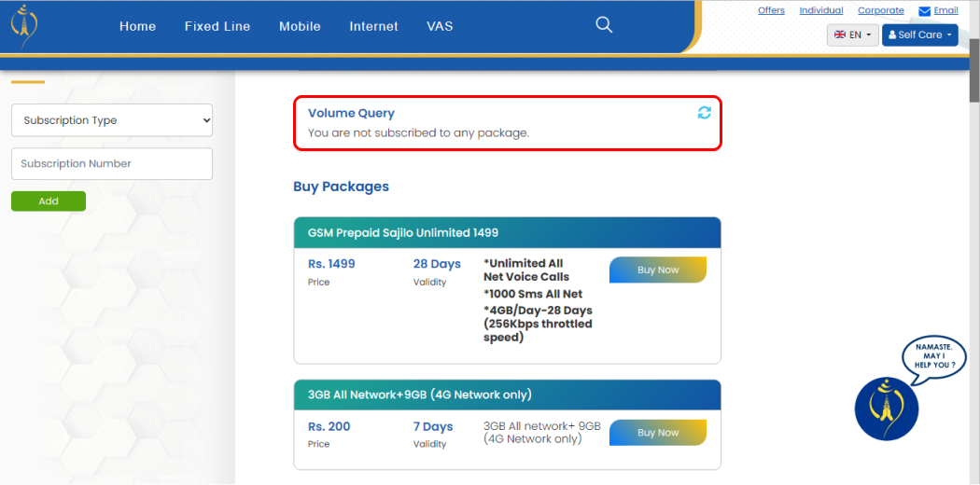The height and width of the screenshot is (485, 980).
Task: Follow the Corporate link
Action: click(881, 10)
